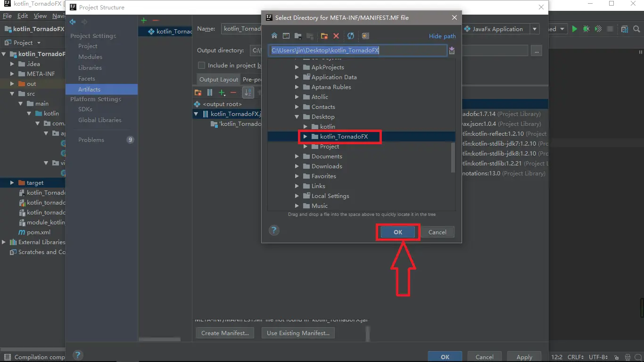Click the directory tree vertical scrollbar
The width and height of the screenshot is (644, 362).
coord(453,158)
